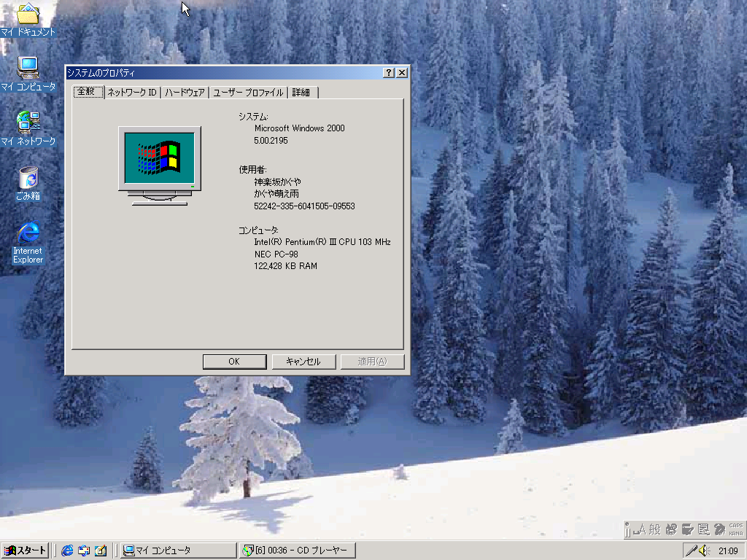Click the IME input mode A indicator

pyautogui.click(x=639, y=529)
